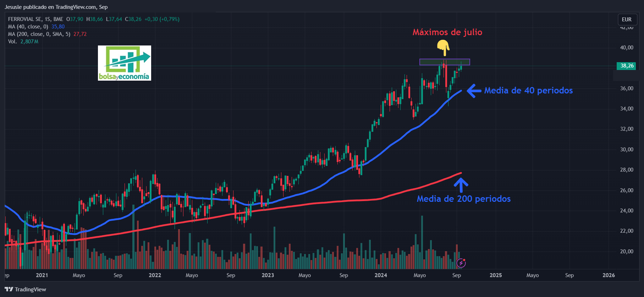The width and height of the screenshot is (644, 297).
Task: Select the MA (200, close, 0, SMA, 5) legend
Action: [x=39, y=34]
